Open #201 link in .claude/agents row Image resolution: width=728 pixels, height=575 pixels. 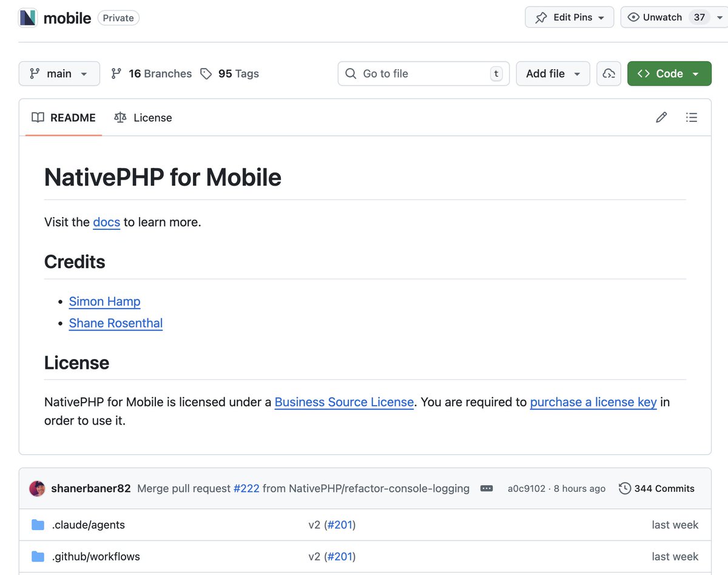[340, 525]
